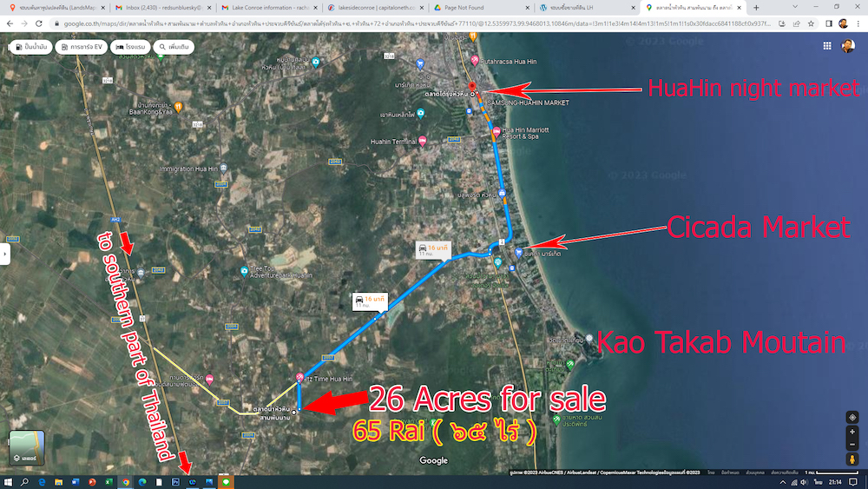Screen dimensions: 868x489
Task: Open the volume control in tray
Action: (x=804, y=482)
